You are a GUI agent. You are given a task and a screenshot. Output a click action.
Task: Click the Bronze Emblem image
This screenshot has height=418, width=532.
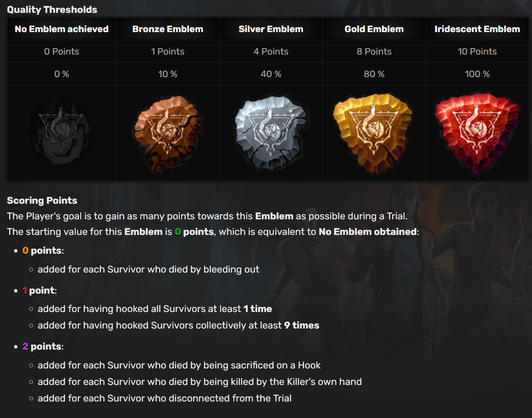[167, 133]
